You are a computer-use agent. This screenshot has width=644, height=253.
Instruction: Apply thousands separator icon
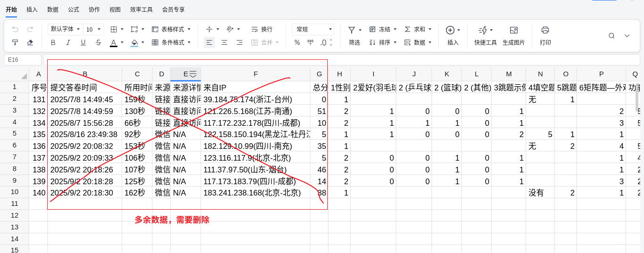[x=310, y=42]
